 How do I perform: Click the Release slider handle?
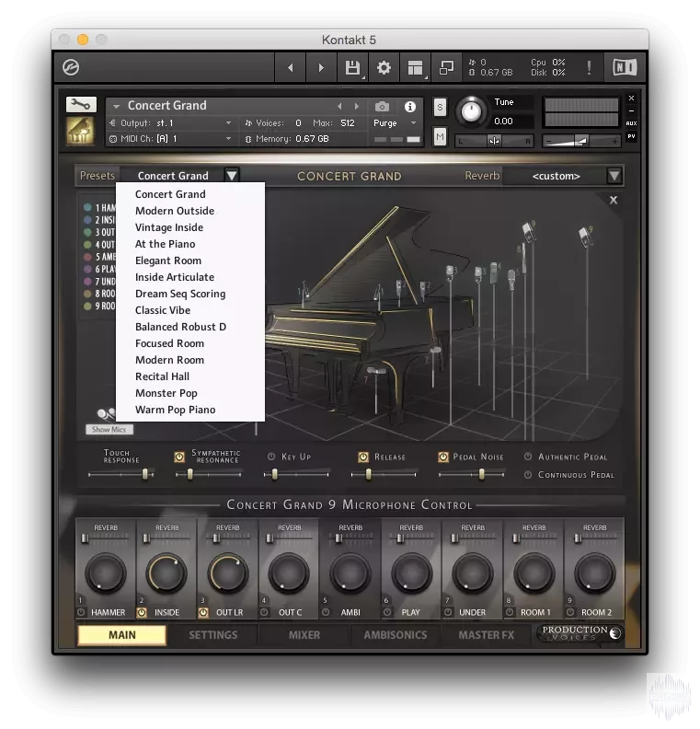pos(368,474)
